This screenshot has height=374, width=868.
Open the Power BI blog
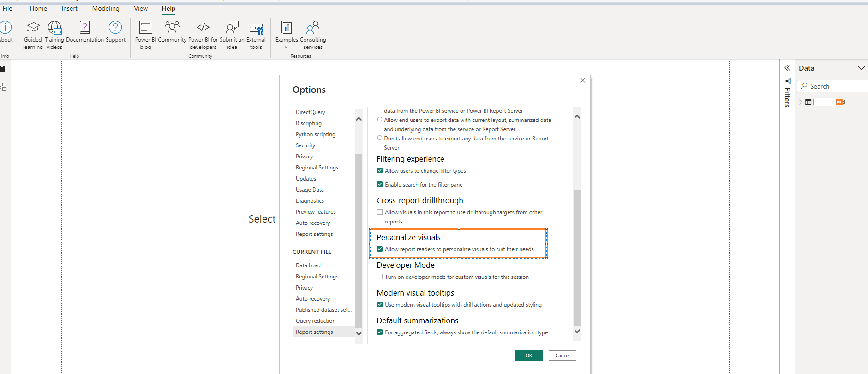coord(145,35)
